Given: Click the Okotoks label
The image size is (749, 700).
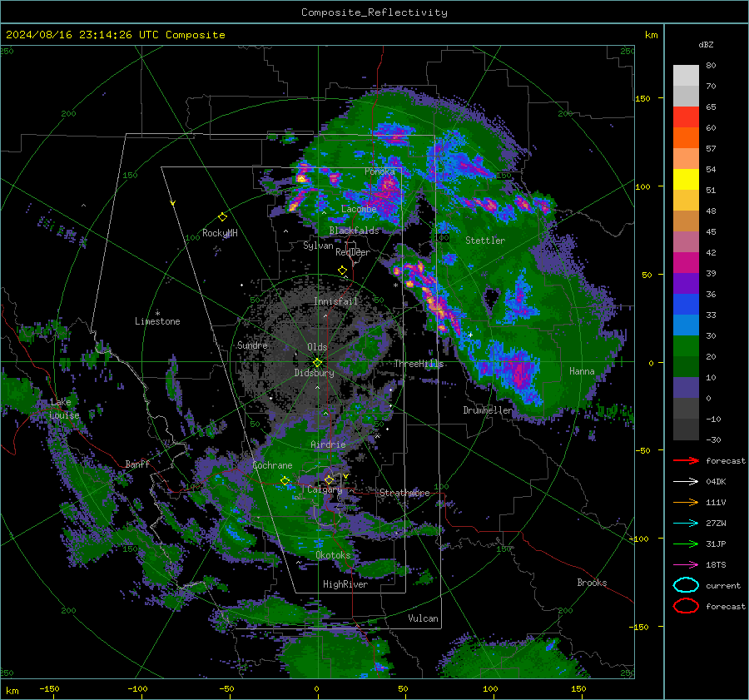Looking at the screenshot, I should 333,555.
